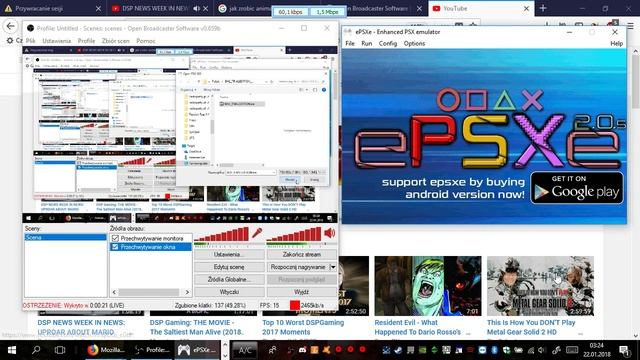Open the Windows Start menu
This screenshot has width=640, height=360.
point(12,350)
